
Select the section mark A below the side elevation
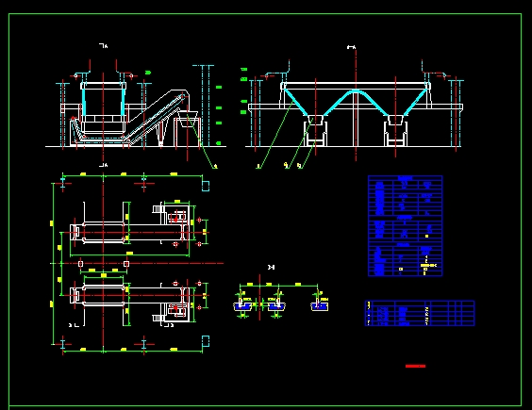pos(104,165)
